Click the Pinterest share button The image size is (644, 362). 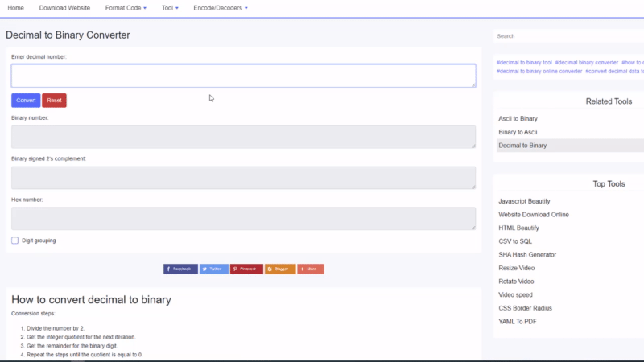[246, 269]
